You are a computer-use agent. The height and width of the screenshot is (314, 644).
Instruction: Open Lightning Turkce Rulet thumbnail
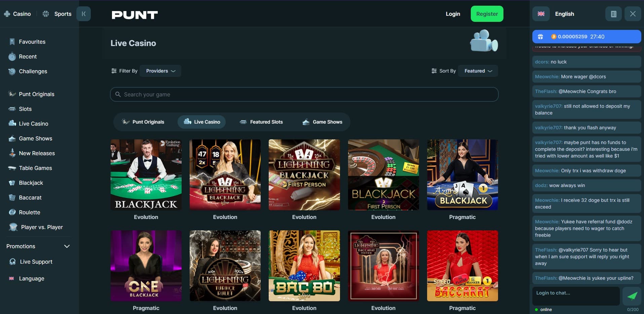(225, 266)
